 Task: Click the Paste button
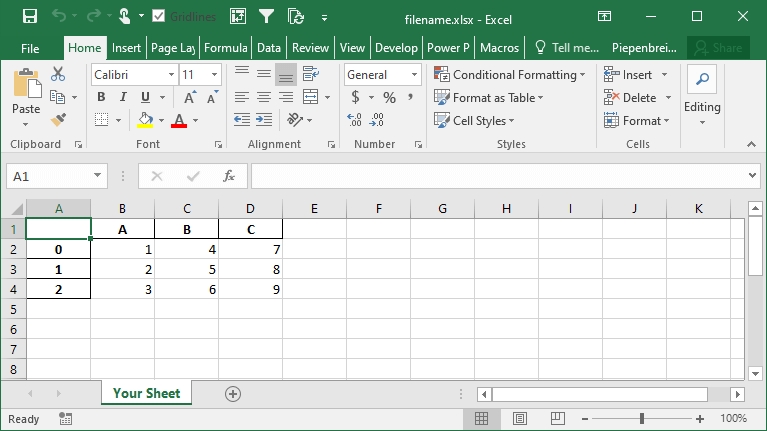(x=26, y=95)
